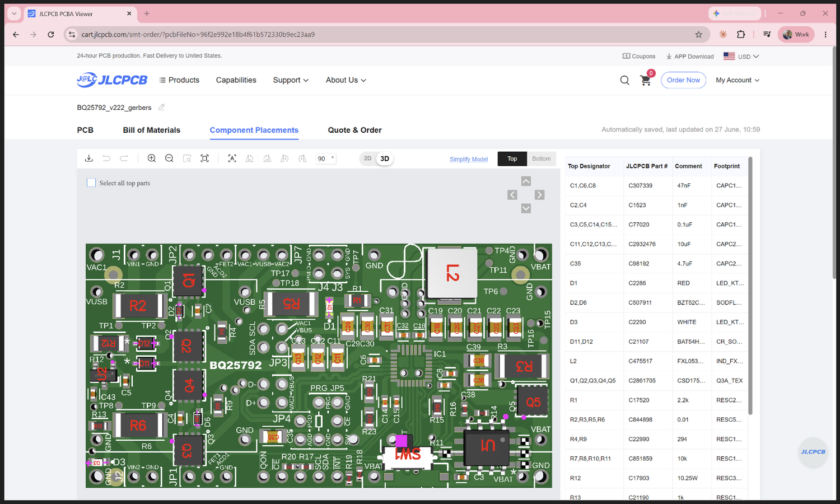Pan the board view up
Viewport: 840px width, 504px height.
[526, 181]
